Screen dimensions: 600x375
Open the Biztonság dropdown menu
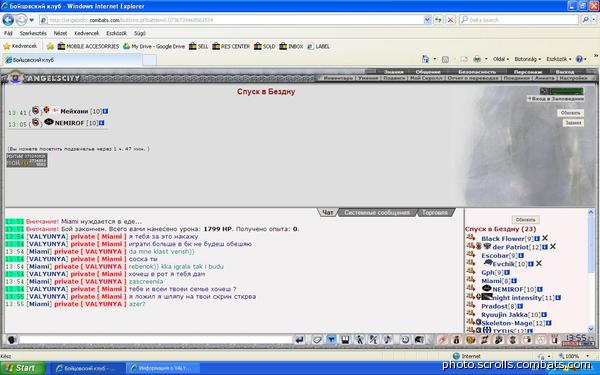point(527,59)
